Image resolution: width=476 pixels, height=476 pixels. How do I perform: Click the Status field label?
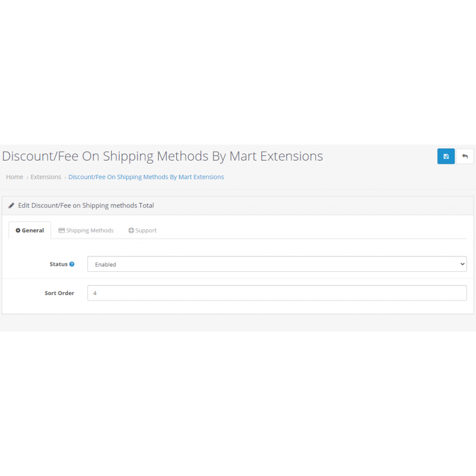coord(58,264)
